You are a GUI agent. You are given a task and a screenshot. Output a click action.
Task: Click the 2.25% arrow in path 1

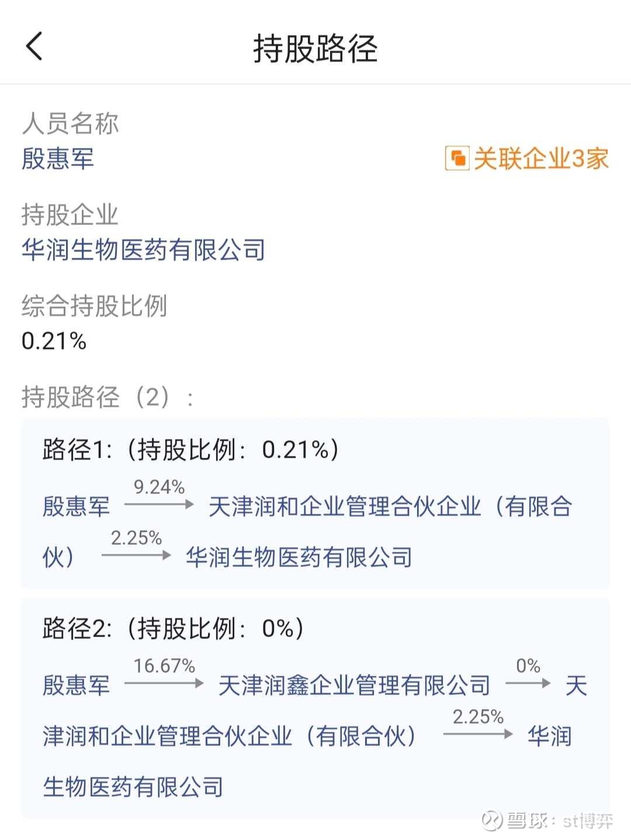tap(136, 554)
